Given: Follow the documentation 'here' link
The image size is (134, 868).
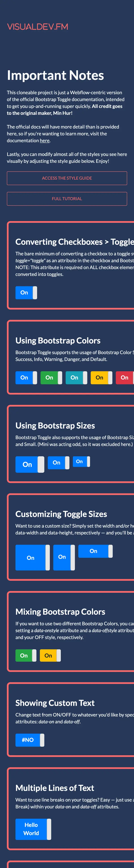Looking at the screenshot, I should click(x=44, y=141).
